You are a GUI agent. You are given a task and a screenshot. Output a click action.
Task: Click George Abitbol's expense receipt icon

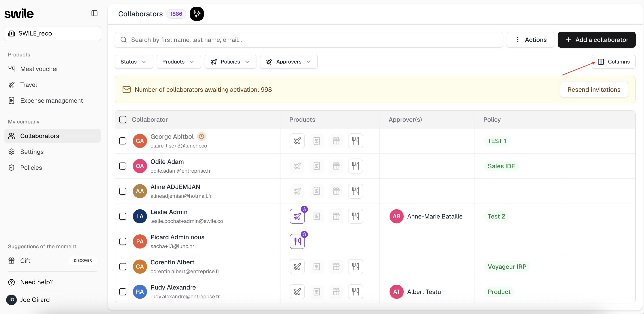316,141
